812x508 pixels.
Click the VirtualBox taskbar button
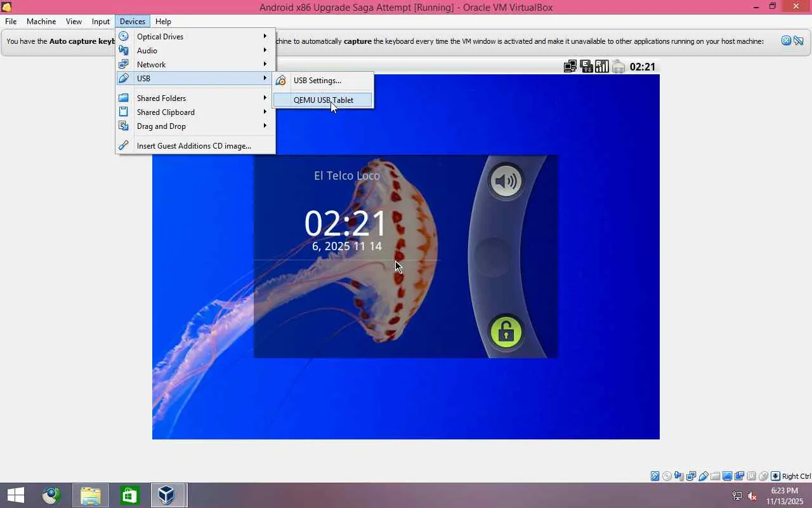click(167, 495)
